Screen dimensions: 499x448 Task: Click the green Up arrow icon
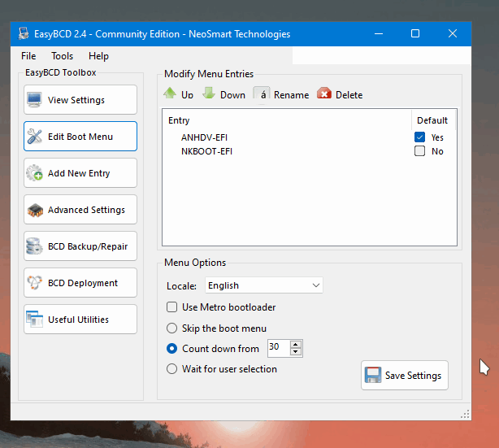point(170,93)
